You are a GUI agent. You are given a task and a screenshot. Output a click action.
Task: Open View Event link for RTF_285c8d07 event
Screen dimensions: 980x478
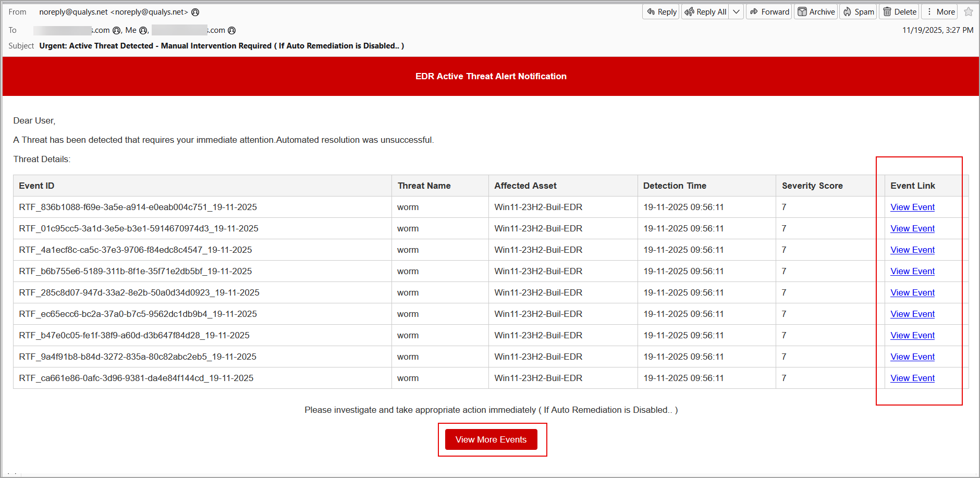[912, 293]
